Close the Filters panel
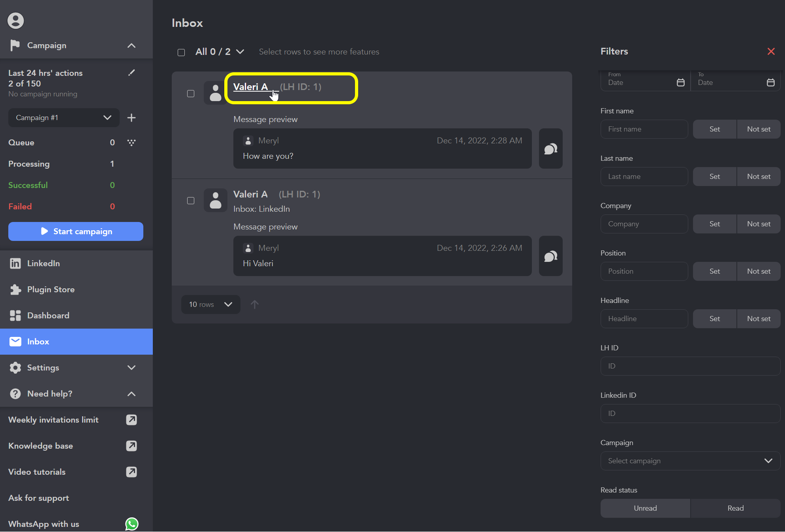This screenshot has width=785, height=532. pos(771,51)
